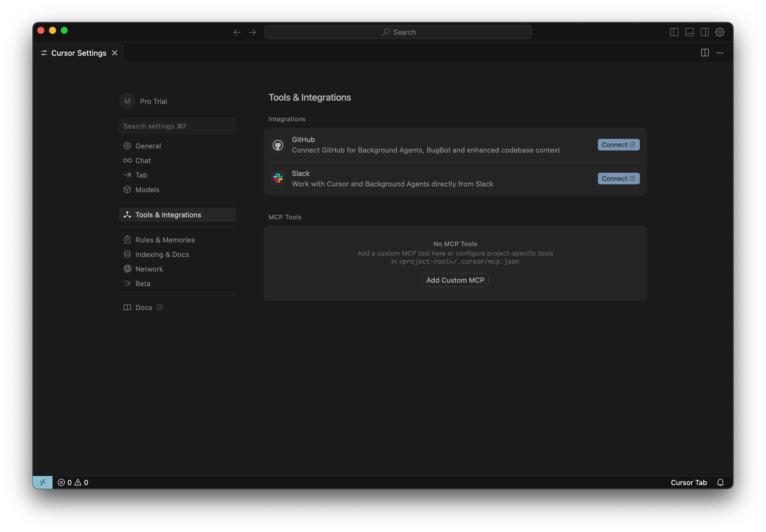Viewport: 766px width, 532px height.
Task: Open the Network settings section
Action: pyautogui.click(x=177, y=269)
